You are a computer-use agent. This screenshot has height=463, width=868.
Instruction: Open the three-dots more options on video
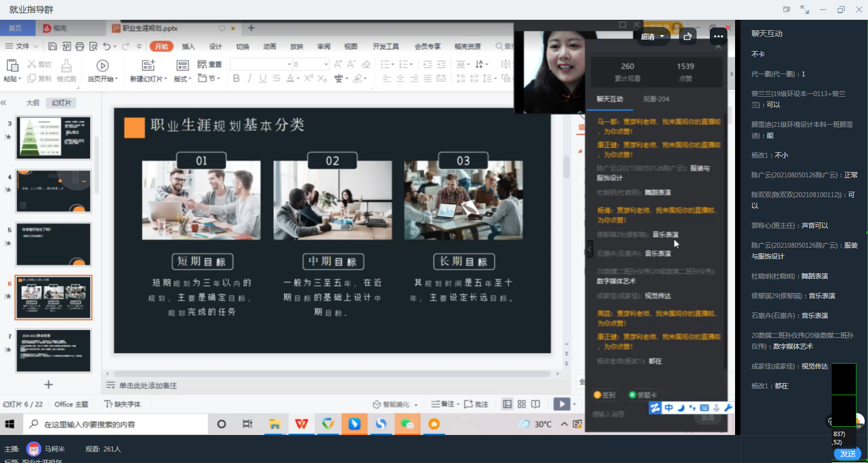coord(718,37)
